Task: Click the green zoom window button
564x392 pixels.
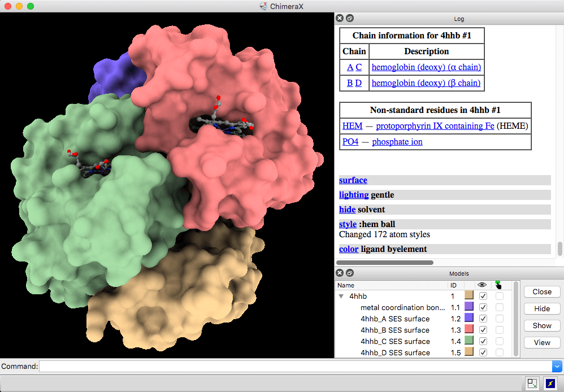Action: (31, 6)
